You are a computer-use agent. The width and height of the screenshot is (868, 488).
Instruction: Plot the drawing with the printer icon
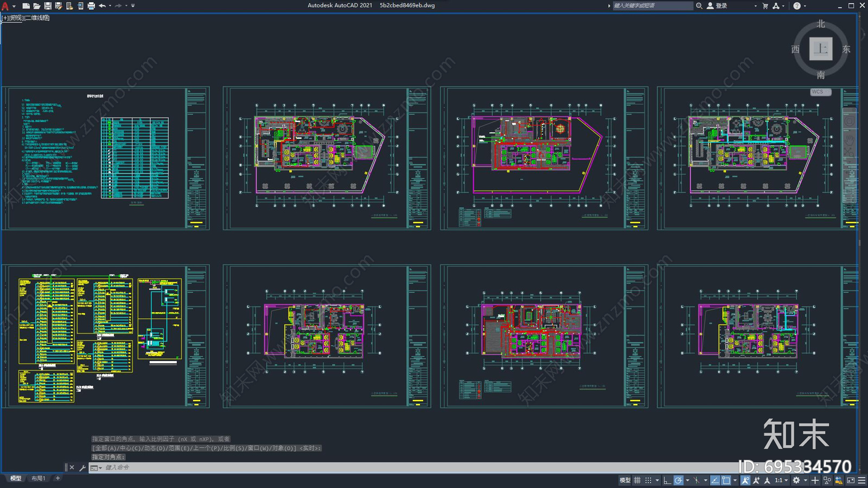point(91,6)
